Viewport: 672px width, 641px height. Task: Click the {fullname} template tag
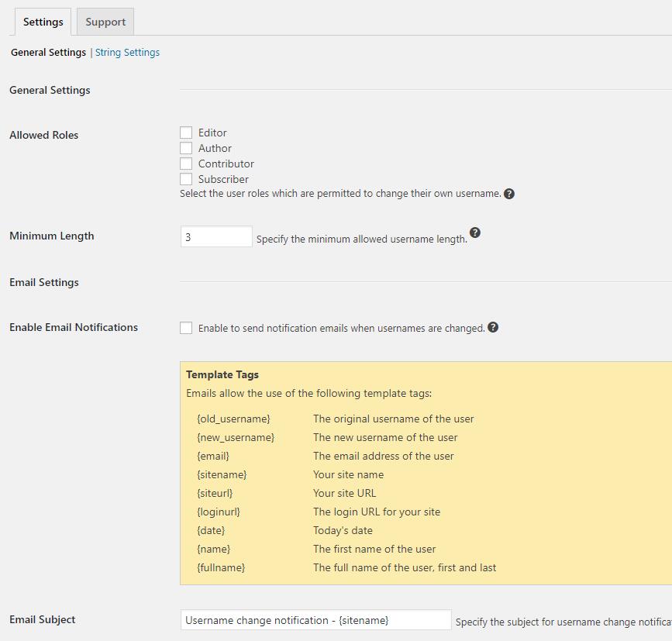click(x=221, y=567)
